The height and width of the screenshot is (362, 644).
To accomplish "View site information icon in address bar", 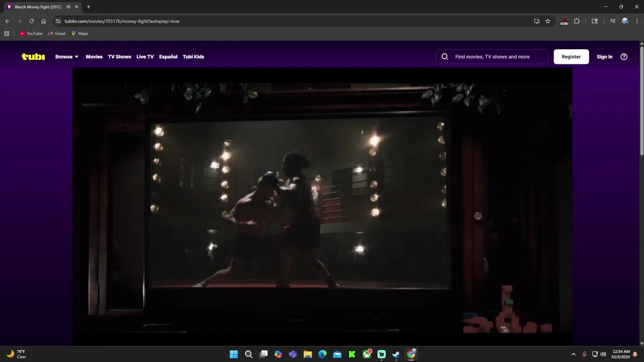I will point(58,21).
